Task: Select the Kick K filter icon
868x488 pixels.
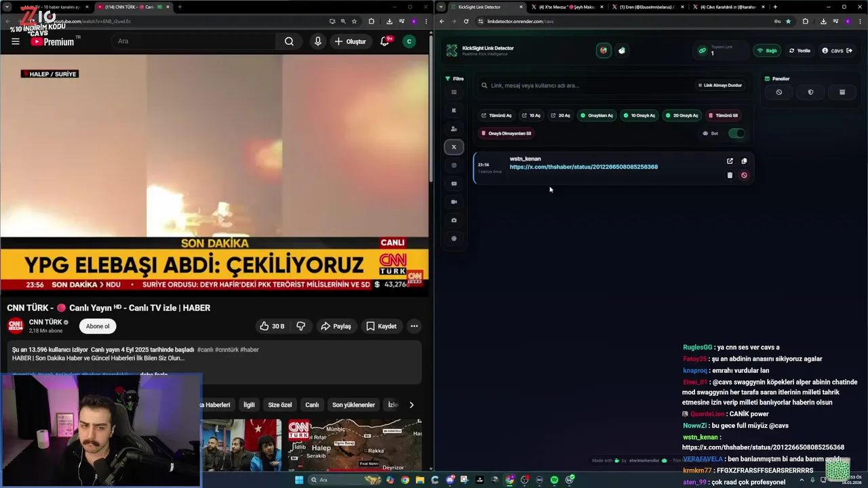Action: (x=454, y=110)
